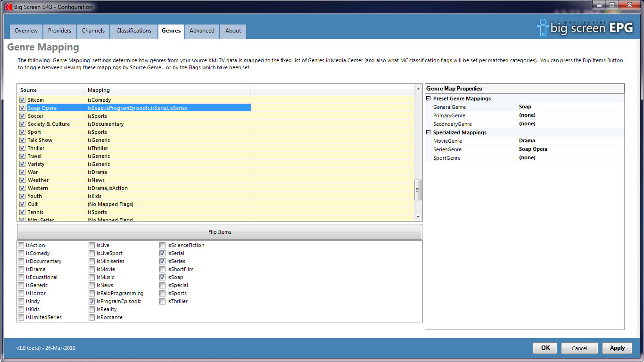Collapse the Preset Genre Mappings section

(429, 99)
